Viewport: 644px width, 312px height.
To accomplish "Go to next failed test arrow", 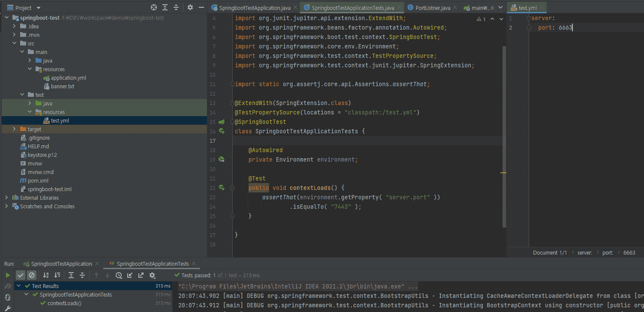I will (108, 275).
